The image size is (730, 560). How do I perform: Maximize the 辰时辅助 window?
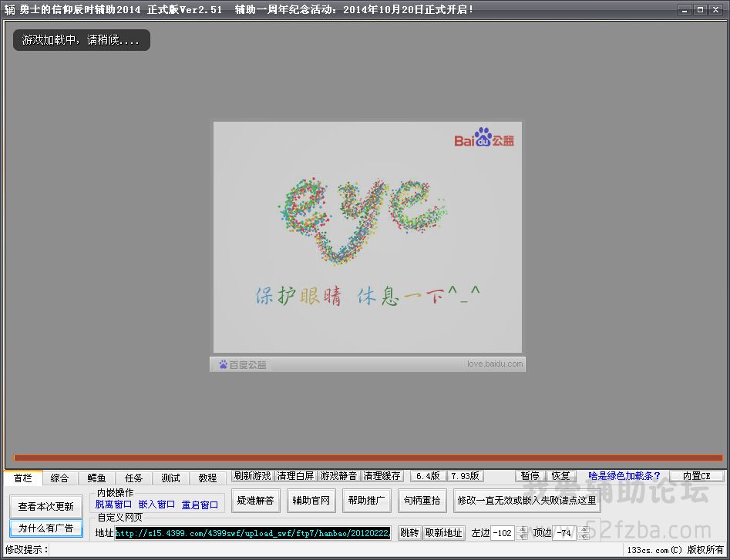pyautogui.click(x=700, y=9)
